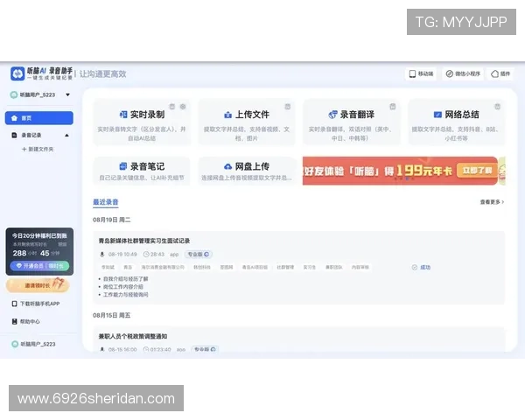Image resolution: width=525 pixels, height=420 pixels.
Task: Select the 社群管理 keyword tag
Action: (285, 267)
